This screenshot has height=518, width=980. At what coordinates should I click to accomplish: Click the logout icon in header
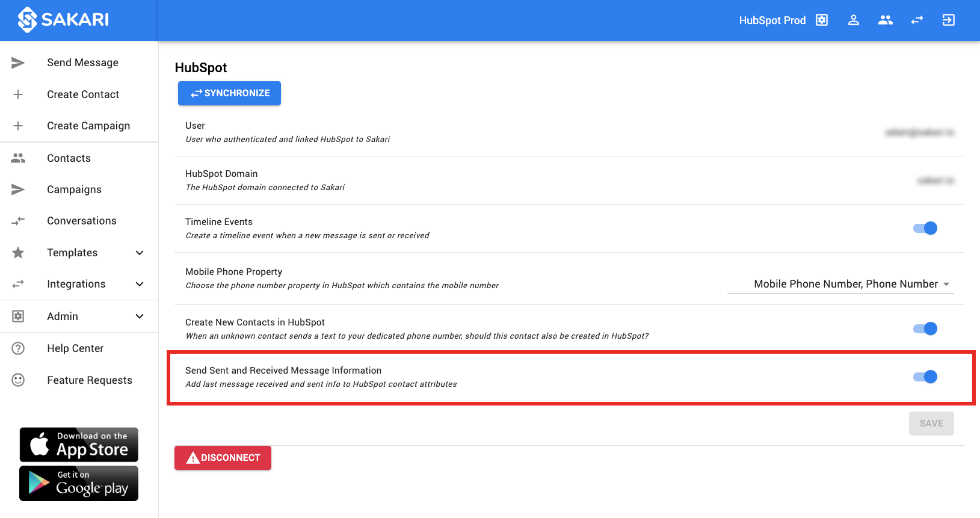[948, 20]
